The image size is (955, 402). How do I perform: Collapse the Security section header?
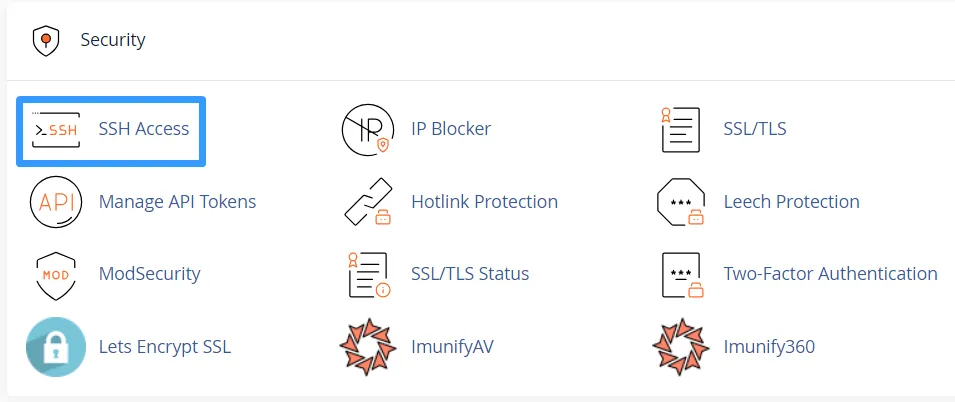[x=113, y=41]
